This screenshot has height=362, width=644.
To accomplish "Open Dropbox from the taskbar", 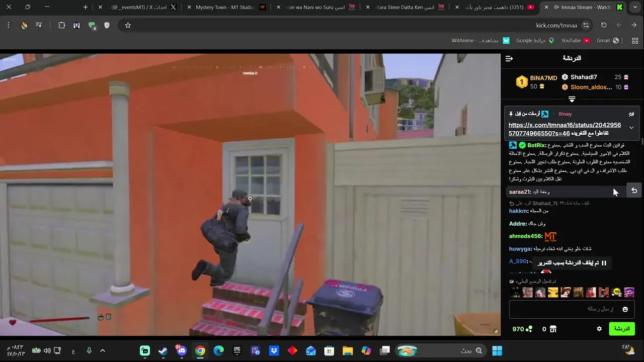I will [274, 350].
